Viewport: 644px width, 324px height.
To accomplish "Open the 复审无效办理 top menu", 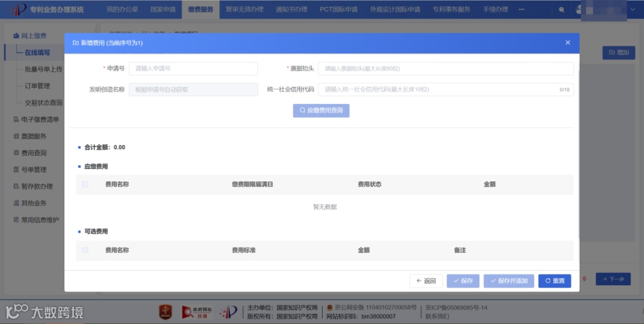I will [244, 9].
